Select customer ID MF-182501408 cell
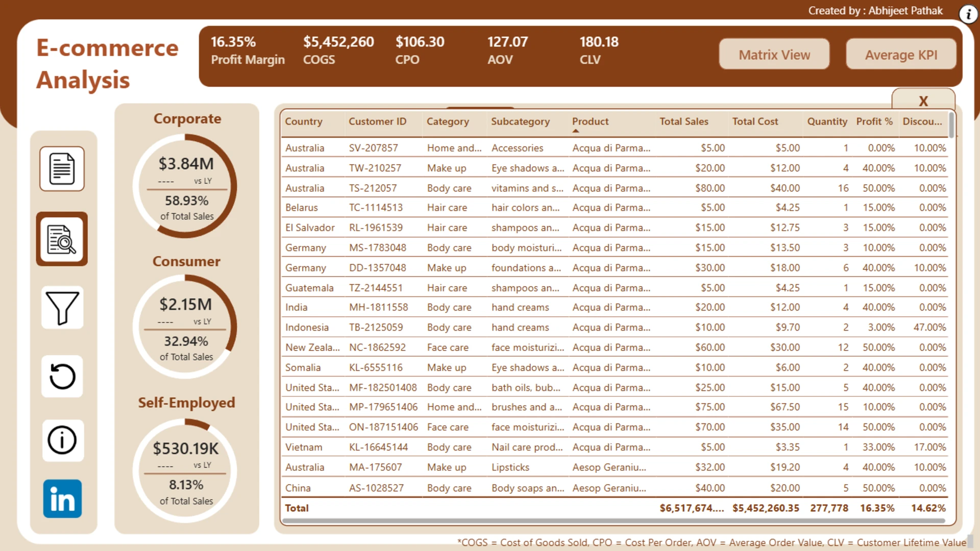This screenshot has height=551, width=980. 383,388
